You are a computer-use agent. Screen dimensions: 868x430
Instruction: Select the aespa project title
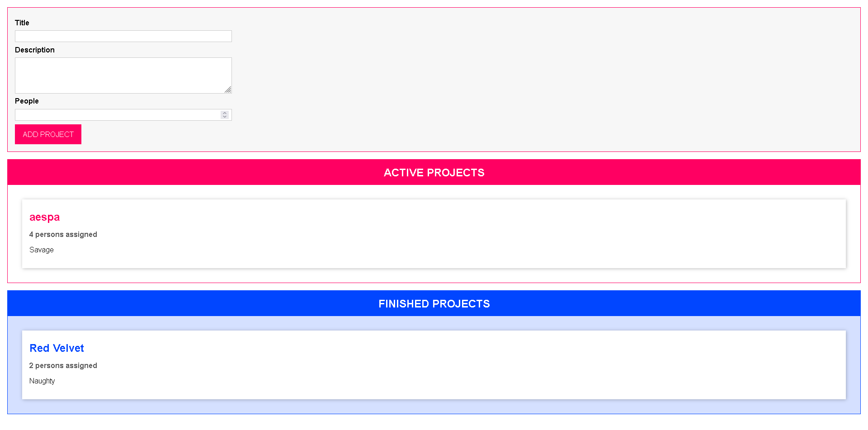44,217
